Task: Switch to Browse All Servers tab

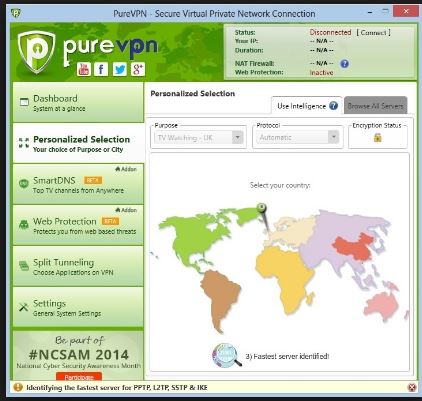Action: point(375,106)
